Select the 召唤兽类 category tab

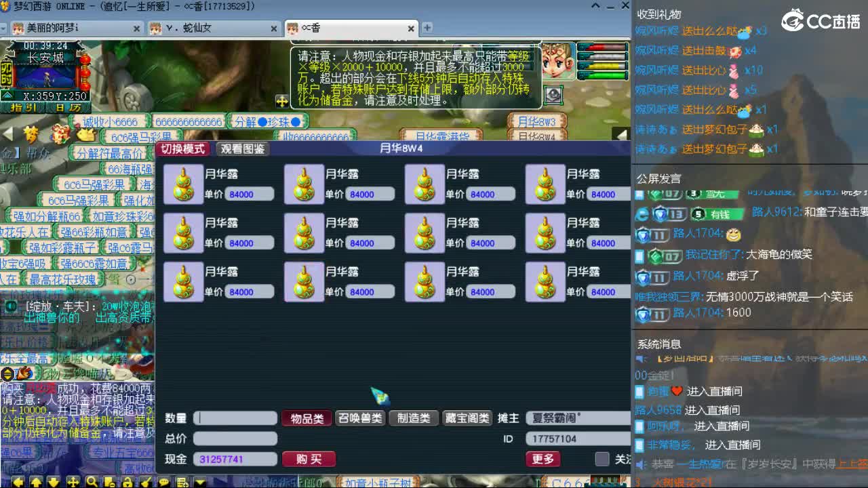tap(360, 418)
